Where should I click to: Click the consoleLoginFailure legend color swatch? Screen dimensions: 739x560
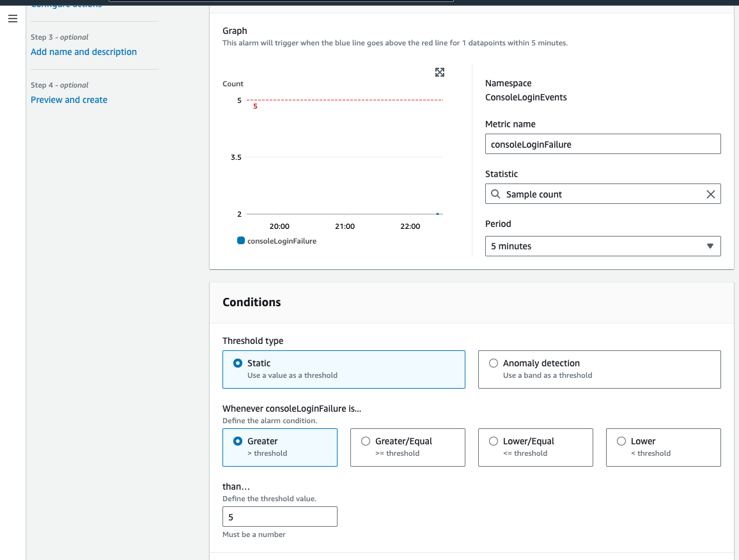click(241, 241)
